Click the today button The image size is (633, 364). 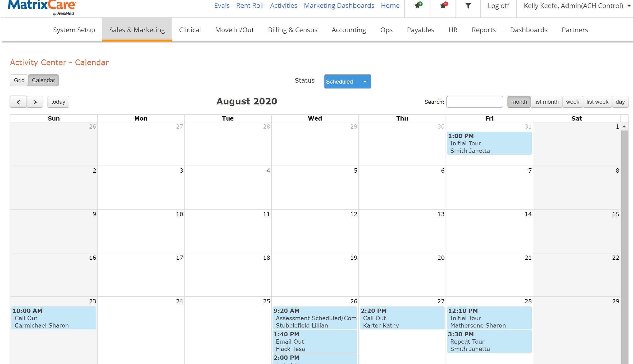click(58, 102)
